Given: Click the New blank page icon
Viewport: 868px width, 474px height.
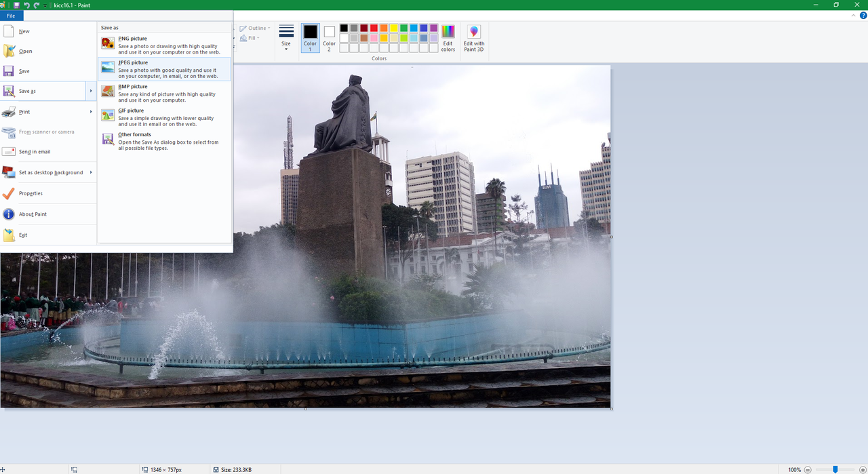Looking at the screenshot, I should point(9,31).
